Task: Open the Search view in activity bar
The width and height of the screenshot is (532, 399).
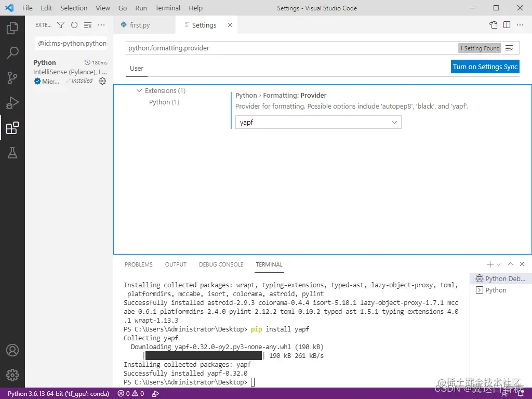Action: pos(12,53)
